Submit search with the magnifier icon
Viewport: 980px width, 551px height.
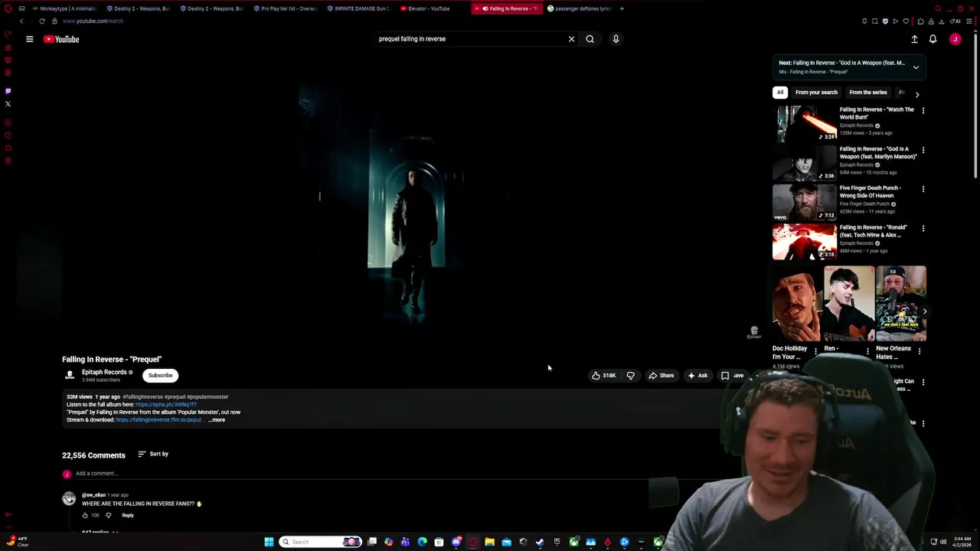(x=590, y=39)
